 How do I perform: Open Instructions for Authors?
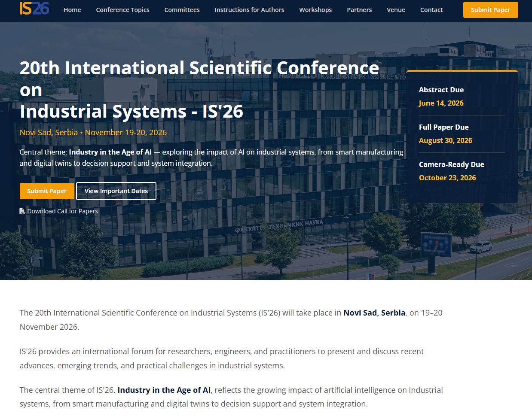pos(249,9)
